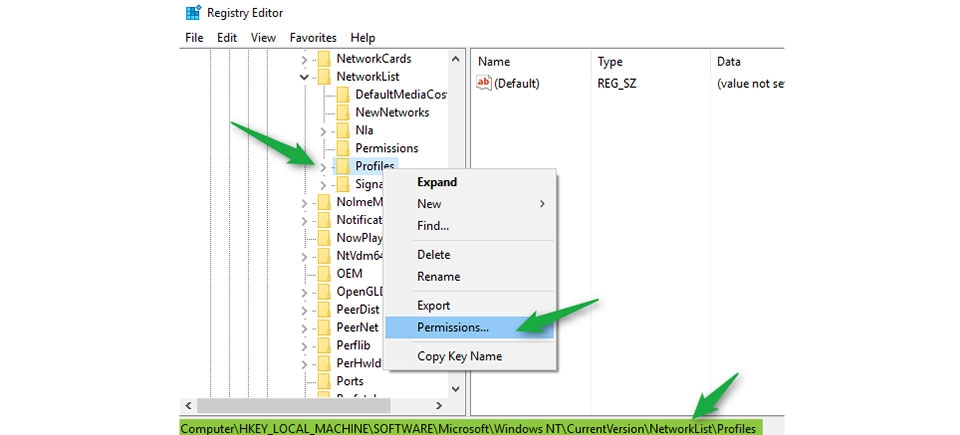Click the Registry Editor app icon

point(193,12)
